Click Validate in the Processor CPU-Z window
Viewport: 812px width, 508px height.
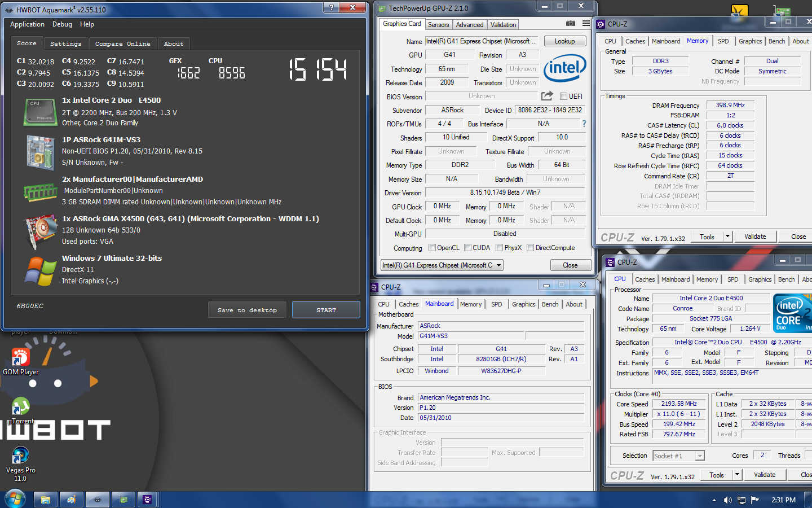click(765, 475)
